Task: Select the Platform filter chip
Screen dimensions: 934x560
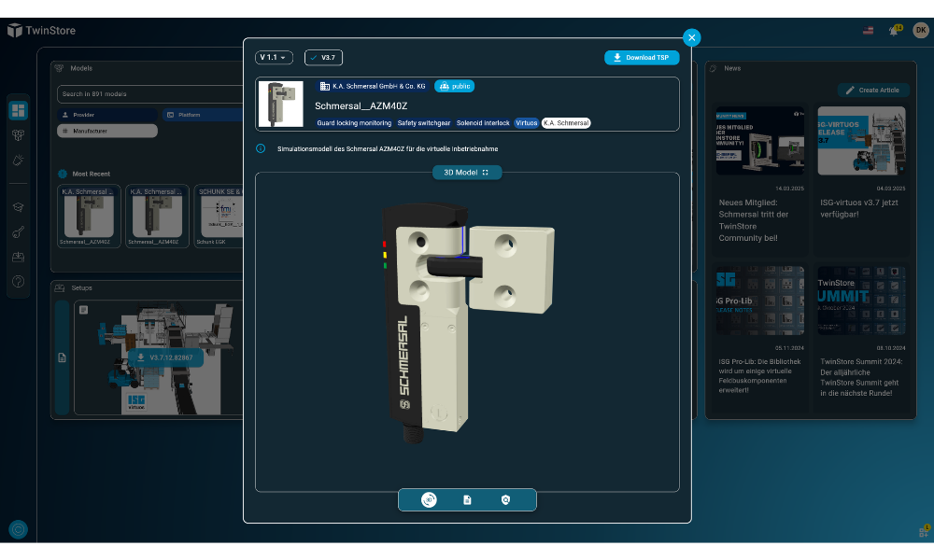Action: click(203, 115)
